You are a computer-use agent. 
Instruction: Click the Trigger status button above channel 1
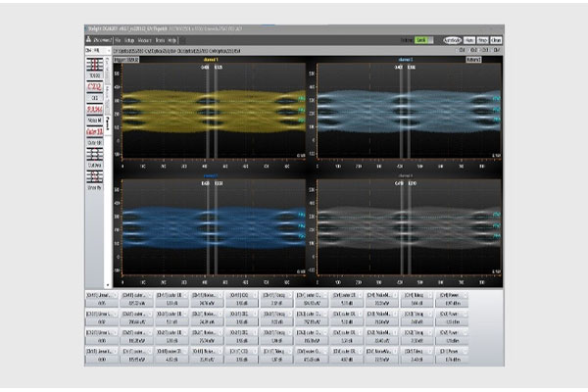point(126,60)
